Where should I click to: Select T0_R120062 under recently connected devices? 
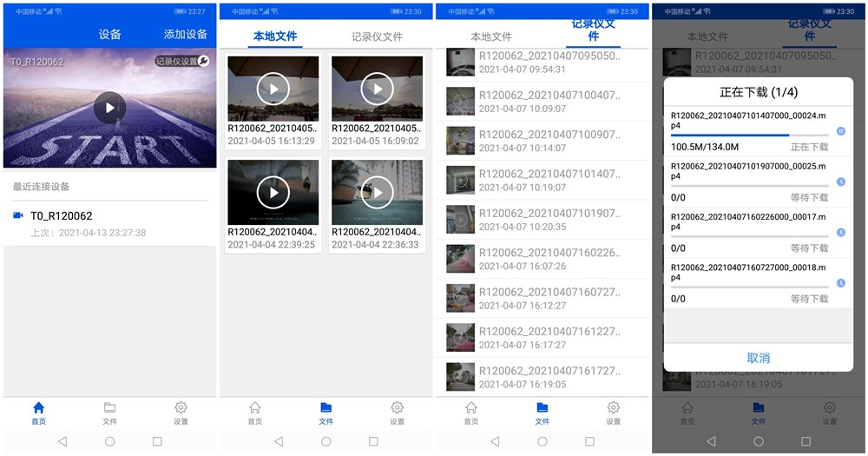[61, 216]
